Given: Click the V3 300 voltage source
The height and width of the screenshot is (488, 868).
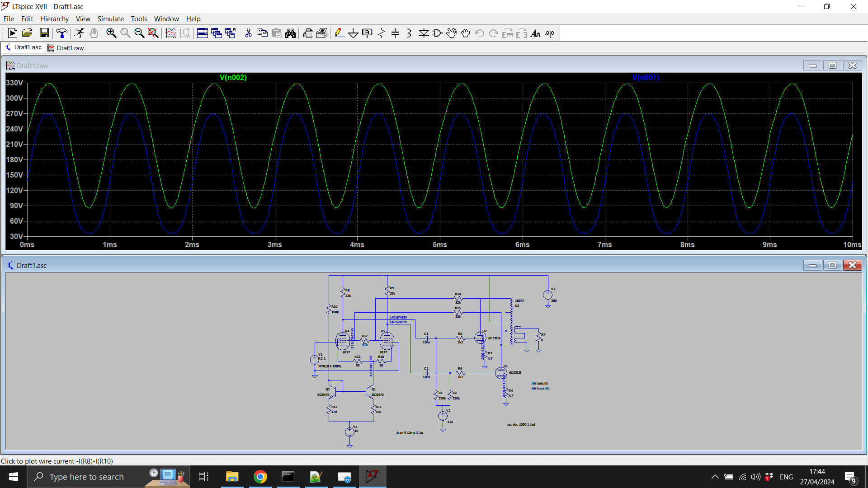Looking at the screenshot, I should [548, 295].
